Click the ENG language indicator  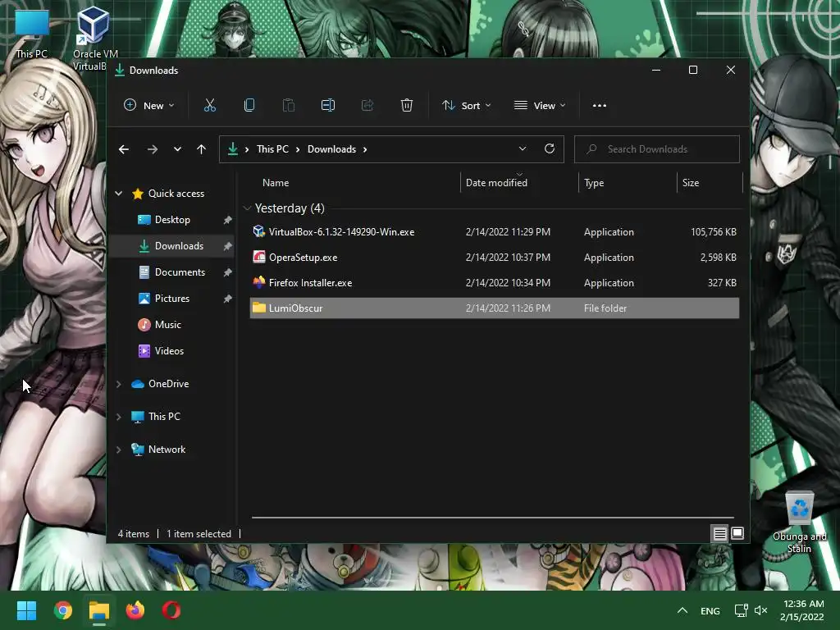[x=710, y=610]
